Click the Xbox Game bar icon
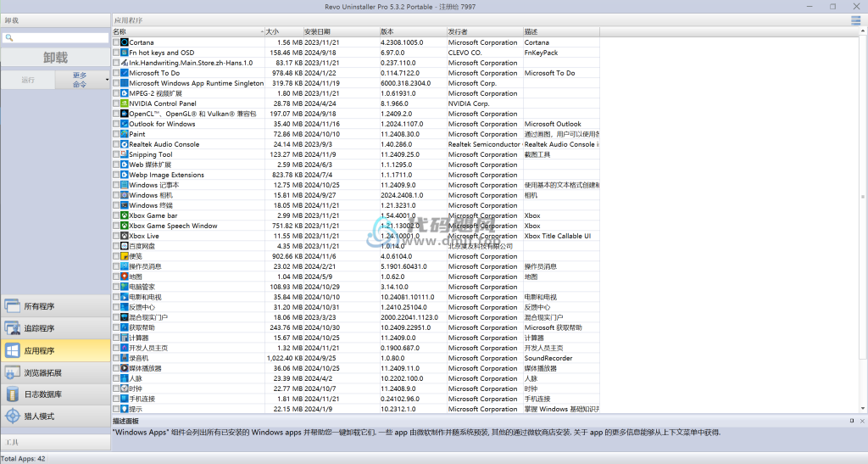 (125, 215)
